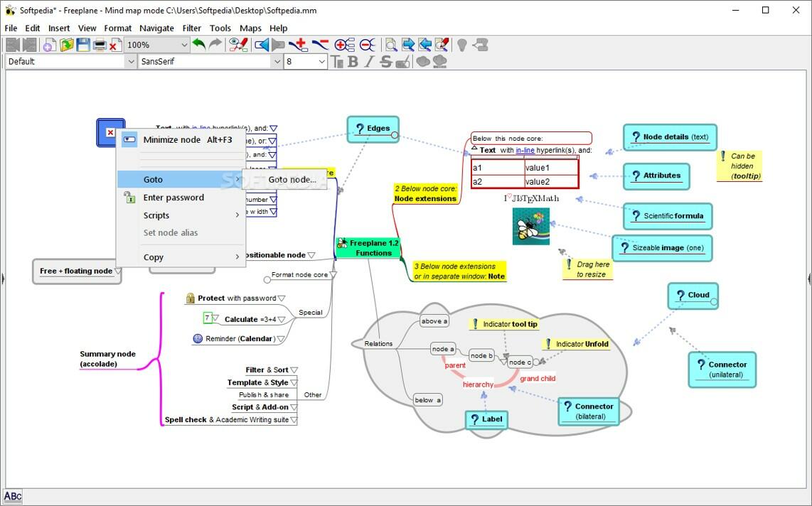Click the Strikethrough text icon
Image resolution: width=812 pixels, height=506 pixels.
point(386,61)
